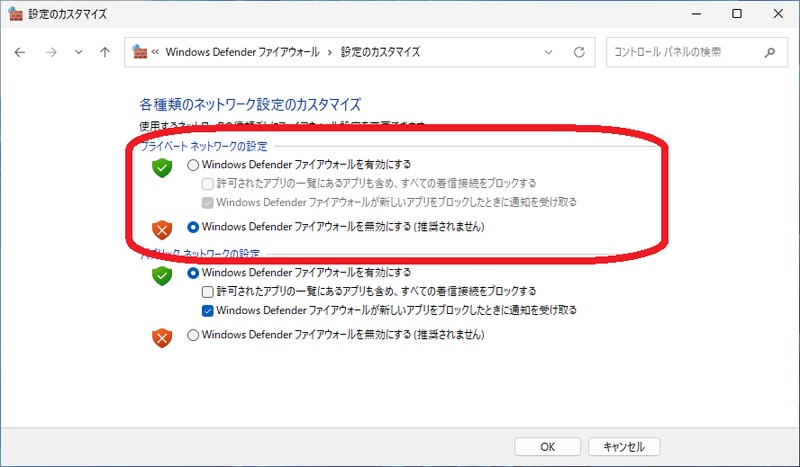Click the キャンセル button
Screen dimensions: 800x467
(624, 447)
